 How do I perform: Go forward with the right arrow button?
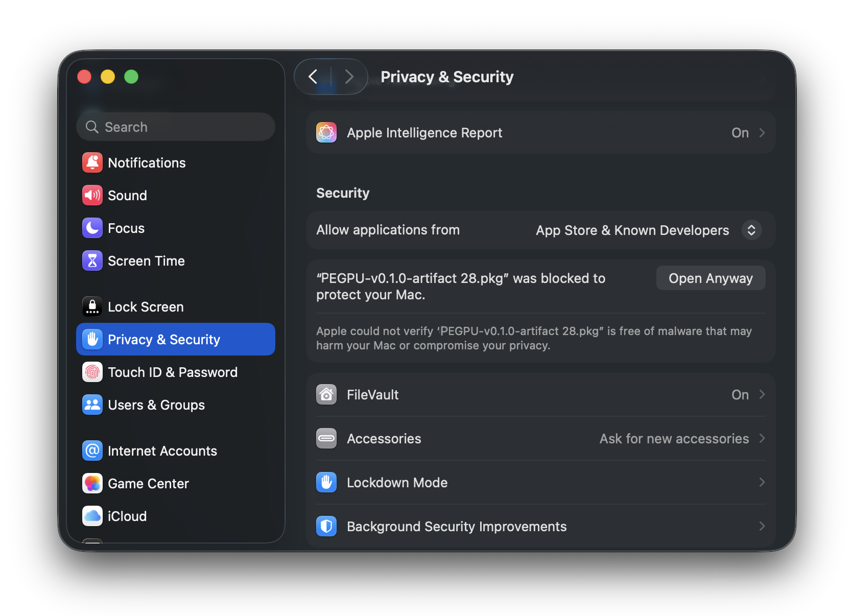point(349,77)
